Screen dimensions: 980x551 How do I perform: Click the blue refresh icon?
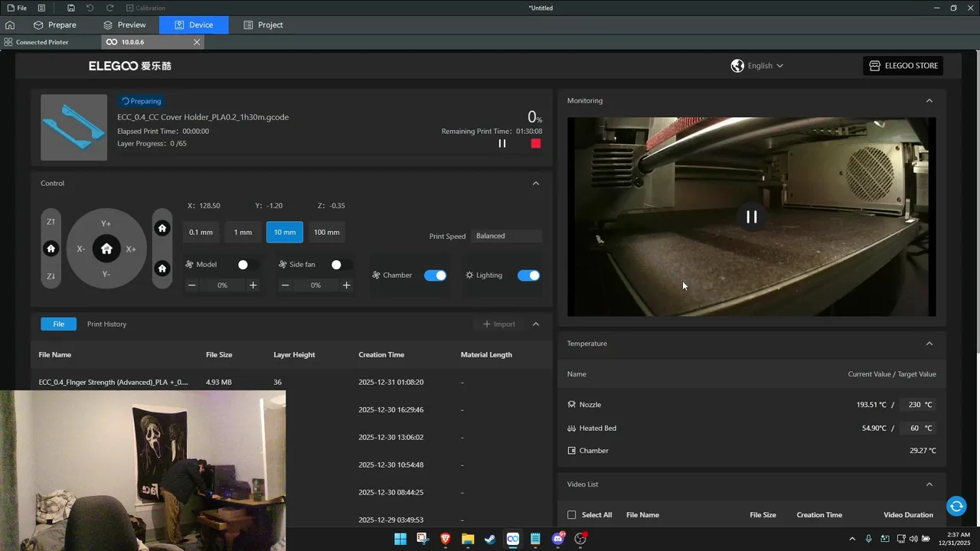click(956, 506)
